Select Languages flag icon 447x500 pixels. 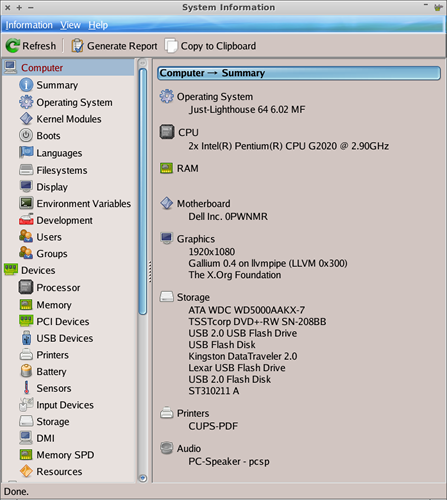click(x=26, y=153)
